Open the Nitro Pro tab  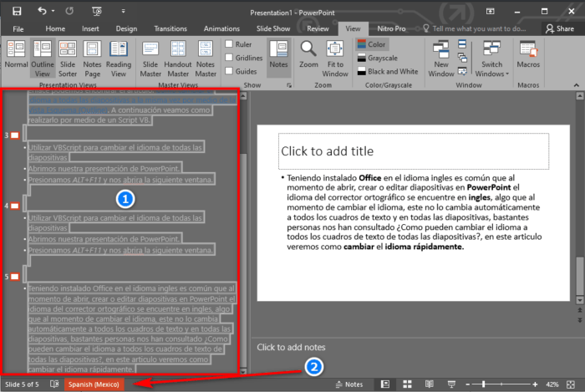[x=391, y=28]
